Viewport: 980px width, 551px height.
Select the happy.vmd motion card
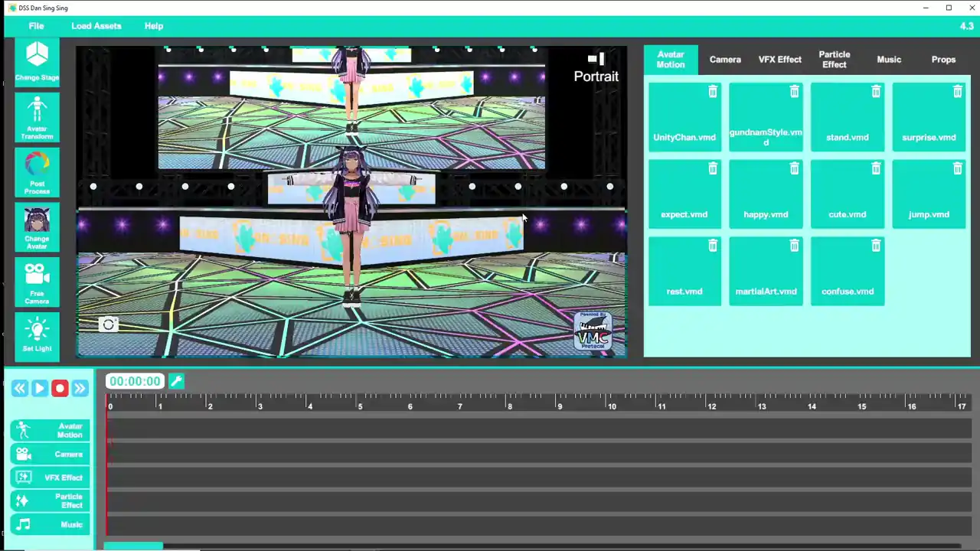click(x=766, y=194)
